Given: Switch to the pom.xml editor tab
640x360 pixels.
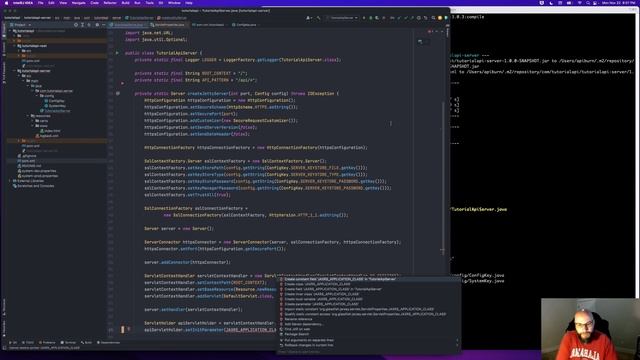Looking at the screenshot, I should point(209,25).
